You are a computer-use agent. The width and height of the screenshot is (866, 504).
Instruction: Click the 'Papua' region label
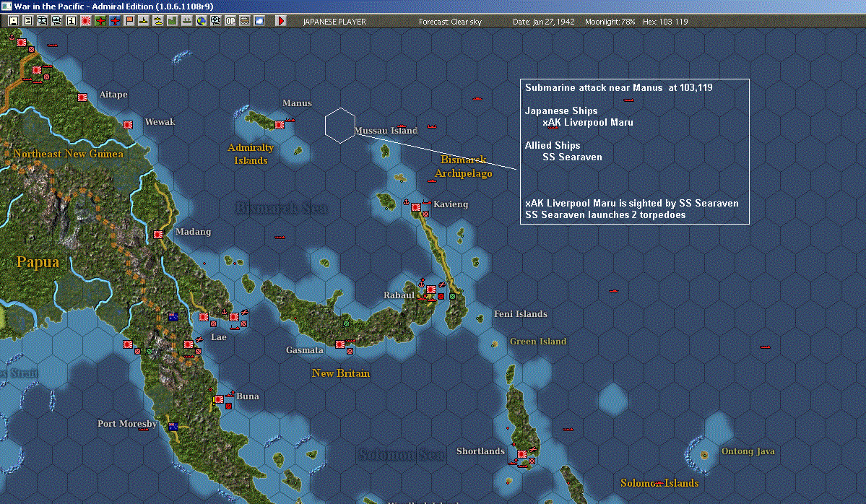coord(38,262)
